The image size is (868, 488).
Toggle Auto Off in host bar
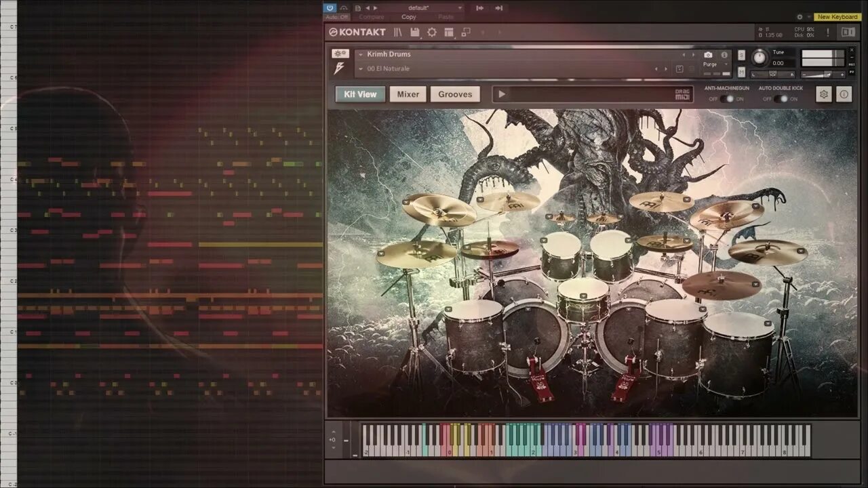click(336, 17)
